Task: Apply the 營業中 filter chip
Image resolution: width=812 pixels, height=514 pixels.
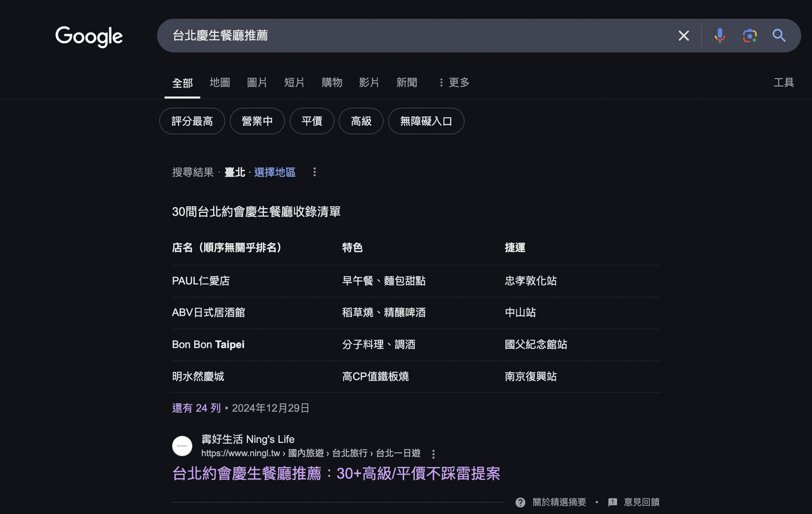Action: pos(257,121)
